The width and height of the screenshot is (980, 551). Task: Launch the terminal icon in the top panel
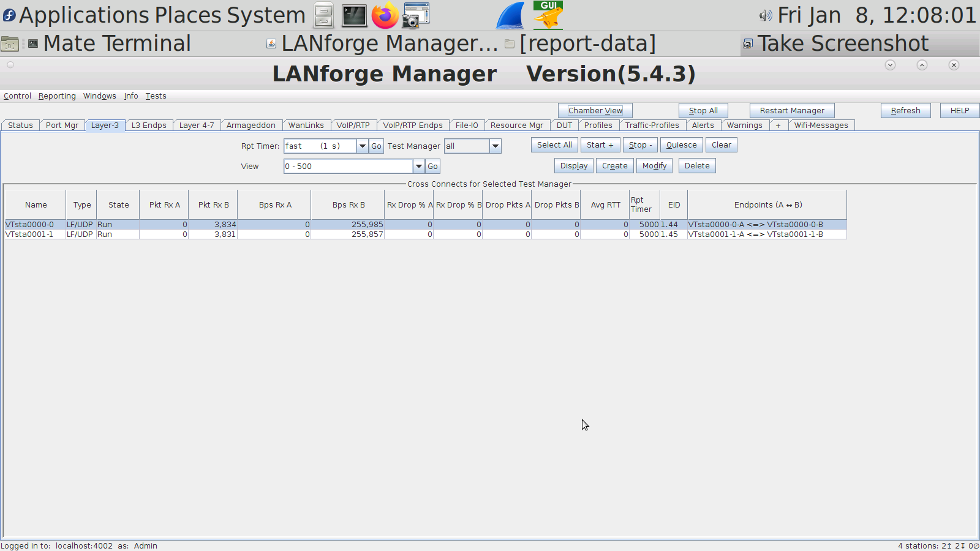pos(354,15)
